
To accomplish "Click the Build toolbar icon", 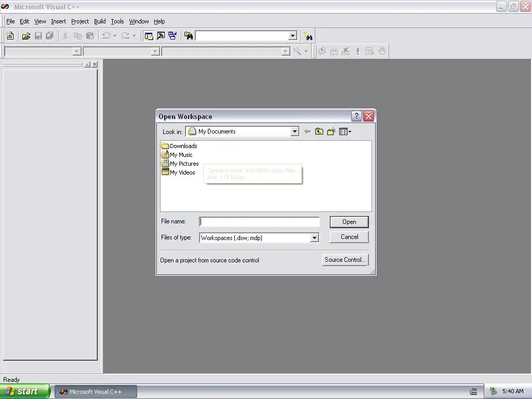I will pos(334,51).
